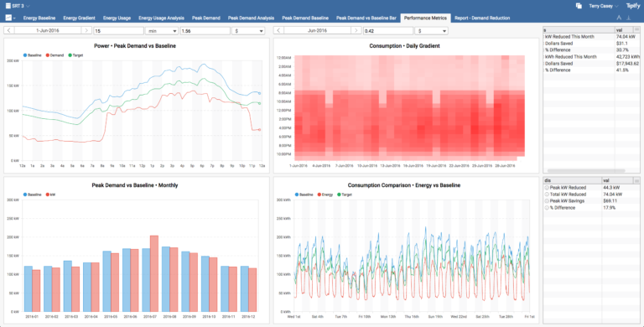The height and width of the screenshot is (327, 644).
Task: Click the 'dis' column header
Action: (573, 181)
